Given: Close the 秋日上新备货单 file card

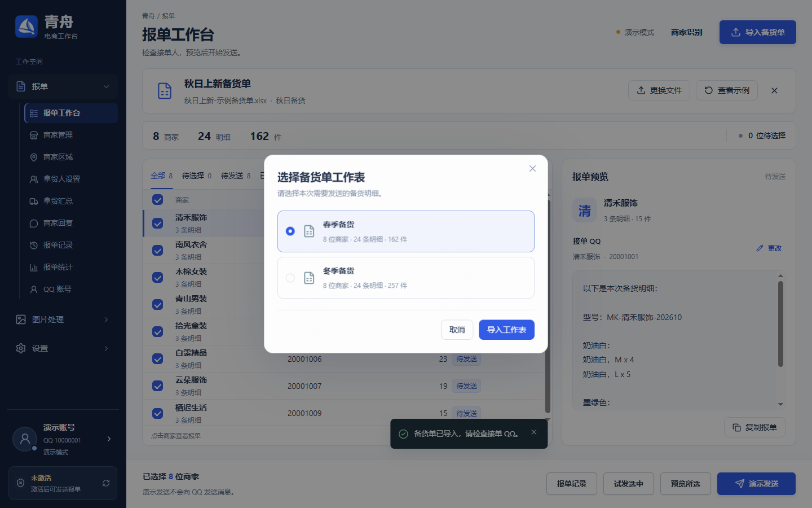Looking at the screenshot, I should (774, 90).
